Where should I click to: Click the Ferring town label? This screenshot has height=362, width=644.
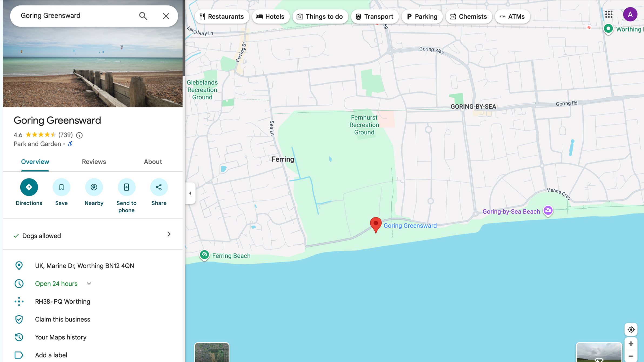pos(283,159)
